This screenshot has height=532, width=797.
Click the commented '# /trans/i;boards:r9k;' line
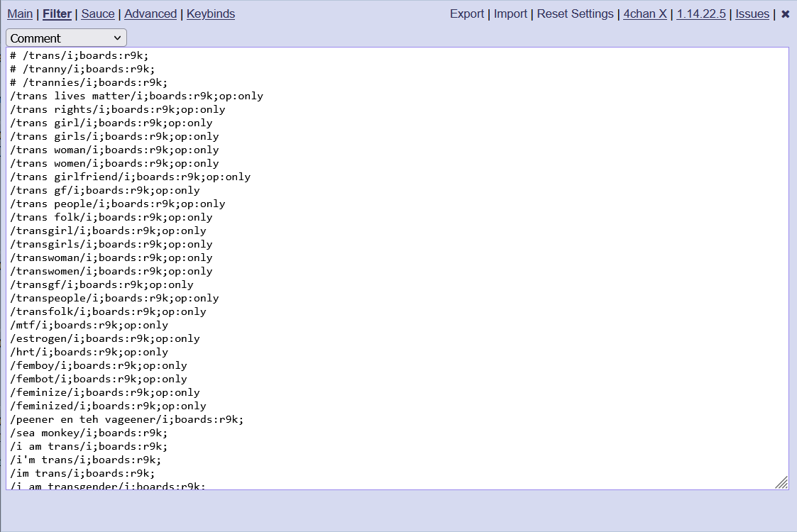tap(79, 55)
